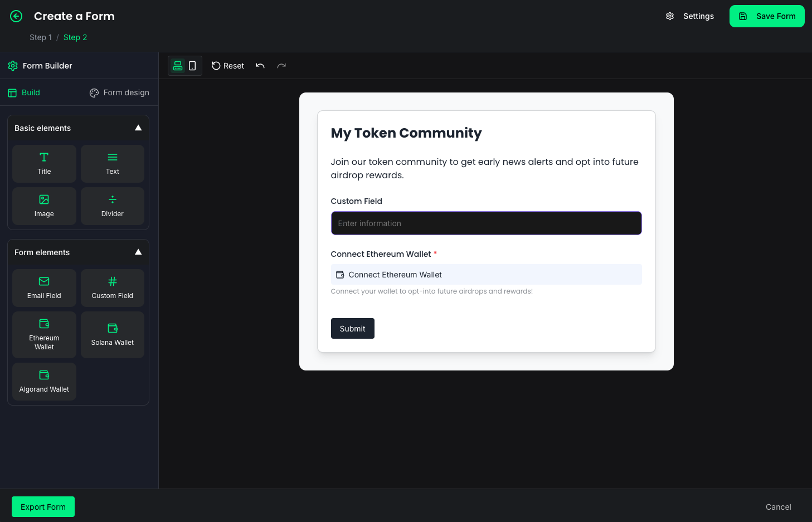Add the Ethereum Wallet element
Viewport: 812px width, 522px height.
[x=44, y=335]
